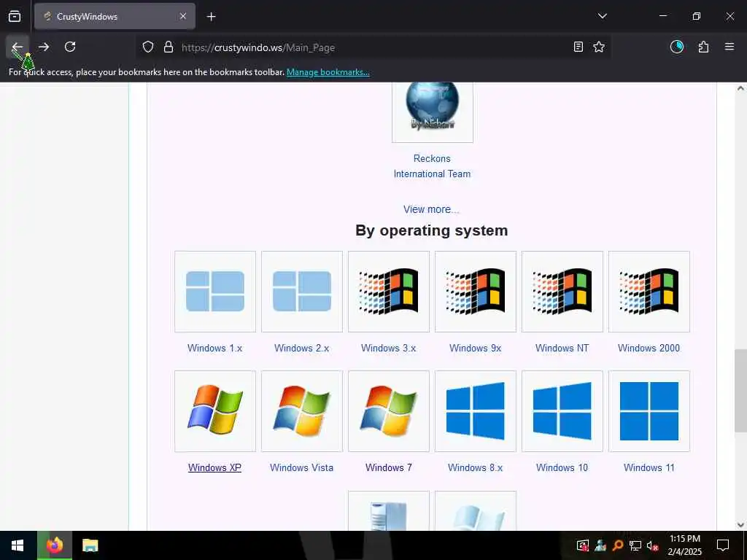Open the magnifier search tray icon

coord(618,545)
